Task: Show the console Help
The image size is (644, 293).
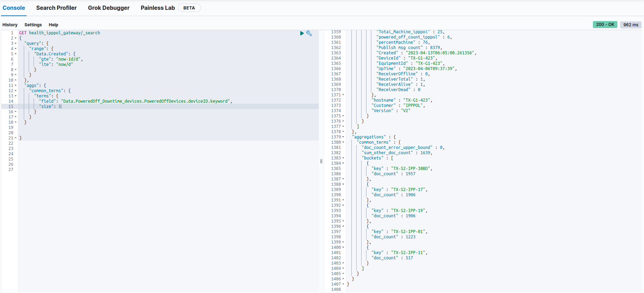Action: click(53, 25)
